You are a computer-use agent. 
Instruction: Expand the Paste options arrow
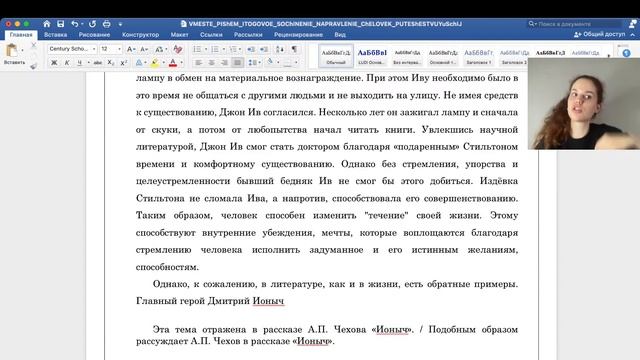point(22,50)
